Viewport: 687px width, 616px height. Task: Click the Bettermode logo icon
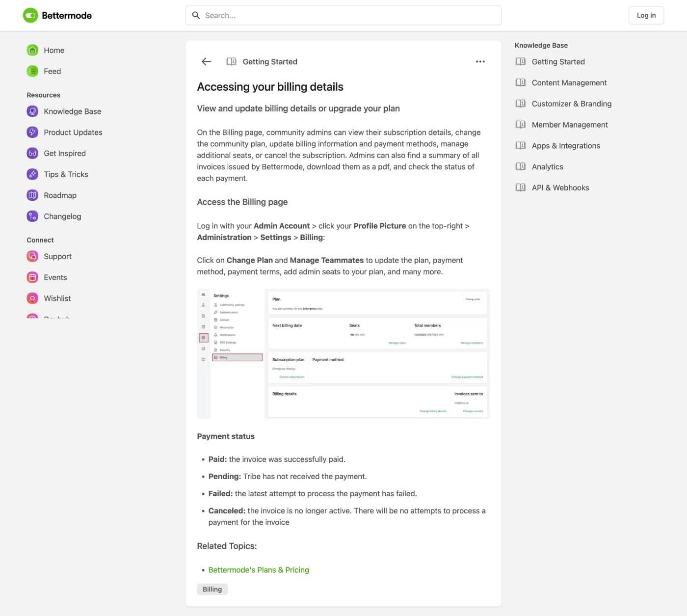30,15
